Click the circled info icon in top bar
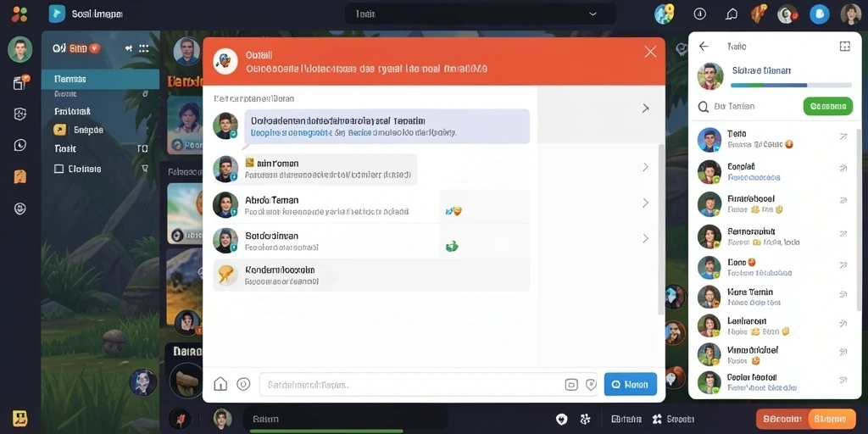The image size is (868, 434). (699, 14)
